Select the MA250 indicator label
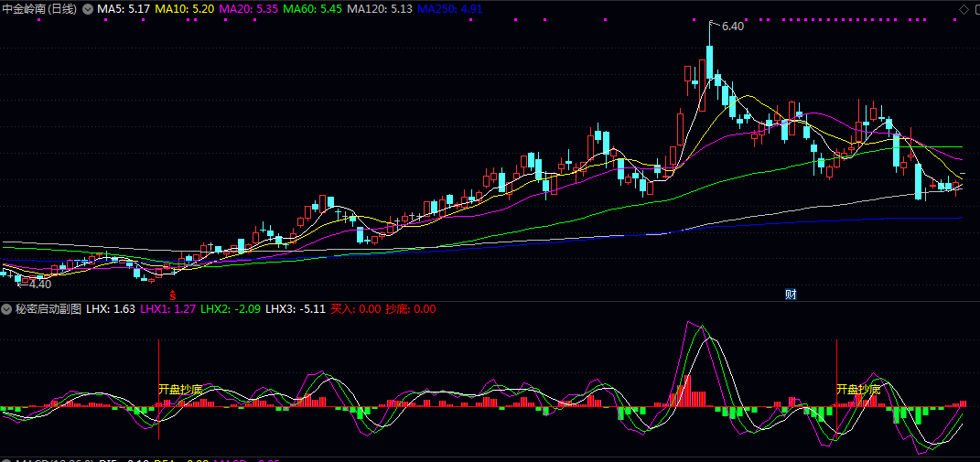The height and width of the screenshot is (462, 980). point(449,8)
